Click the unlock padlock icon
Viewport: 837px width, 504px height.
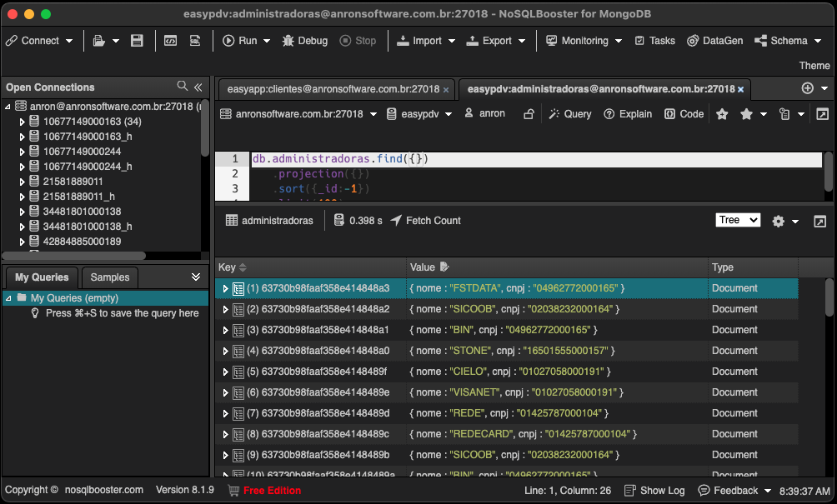529,114
